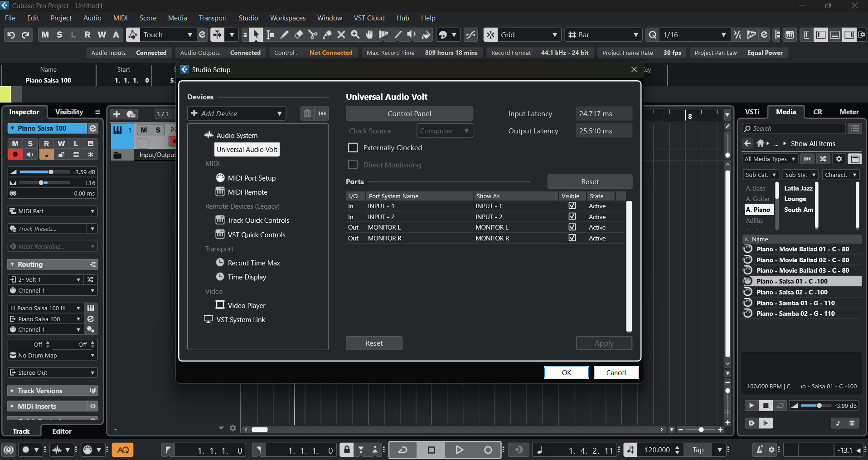The image size is (868, 460).
Task: Open the Add Device dropdown
Action: point(237,113)
